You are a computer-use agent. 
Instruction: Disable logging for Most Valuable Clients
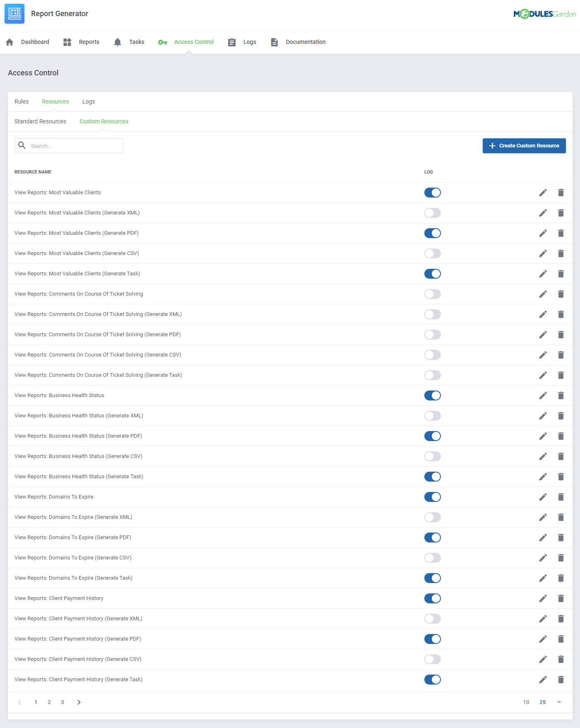tap(432, 193)
